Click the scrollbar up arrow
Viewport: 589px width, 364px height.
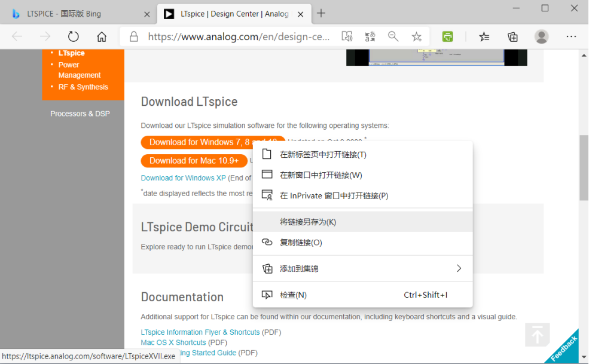pyautogui.click(x=584, y=55)
